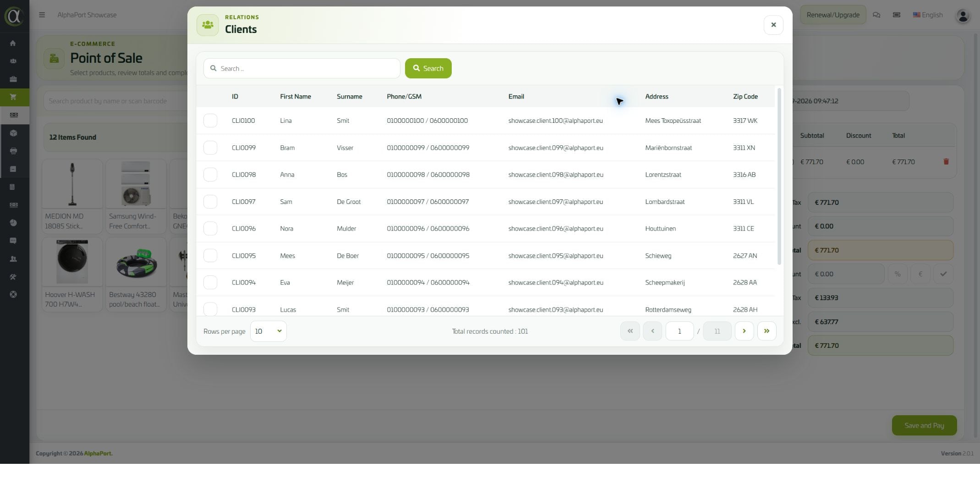
Task: Open the user avatar profile icon
Action: (963, 16)
